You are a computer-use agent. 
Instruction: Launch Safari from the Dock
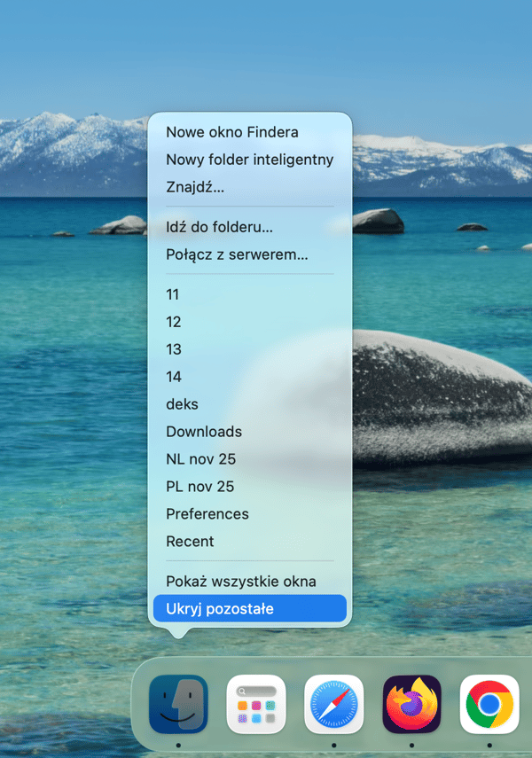point(334,704)
